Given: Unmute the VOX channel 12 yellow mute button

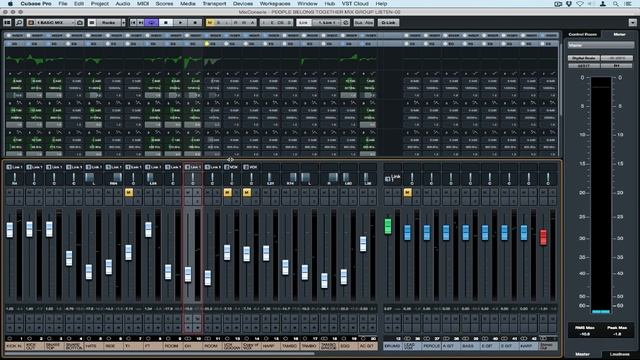Looking at the screenshot, I should pyautogui.click(x=227, y=192).
